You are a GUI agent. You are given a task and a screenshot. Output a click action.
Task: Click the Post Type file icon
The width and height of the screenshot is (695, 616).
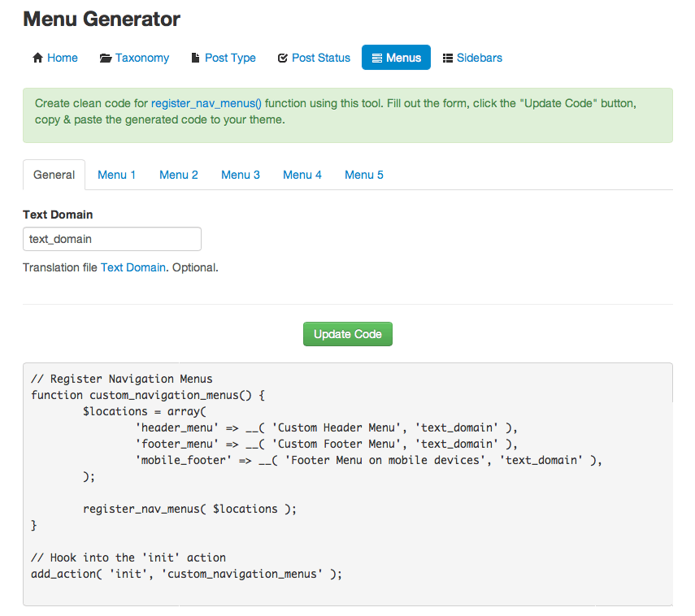point(195,58)
